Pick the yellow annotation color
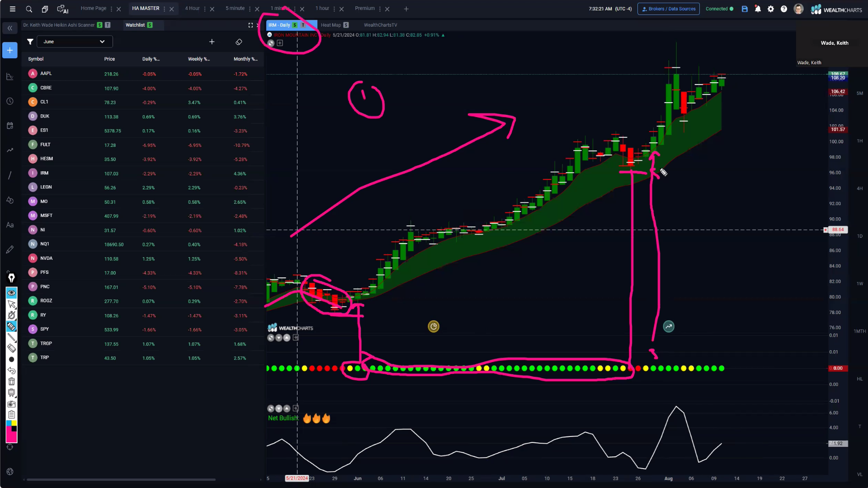Viewport: 868px width, 488px height. click(14, 423)
